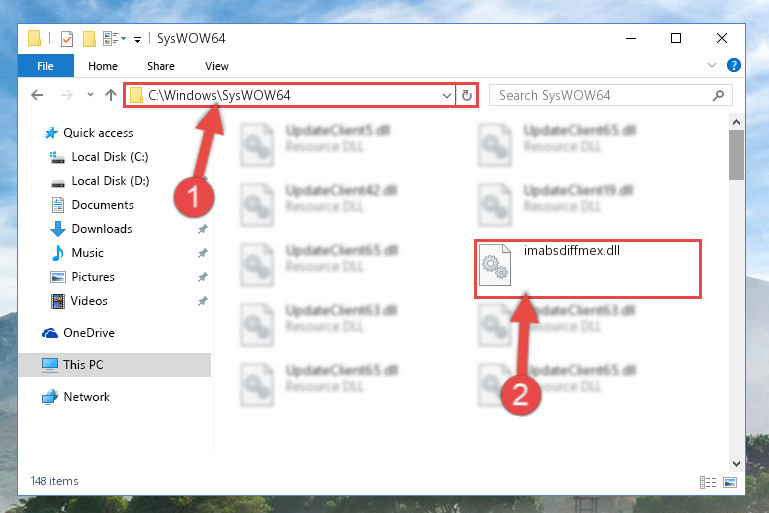Open Local Disk (C:) in sidebar

click(110, 157)
